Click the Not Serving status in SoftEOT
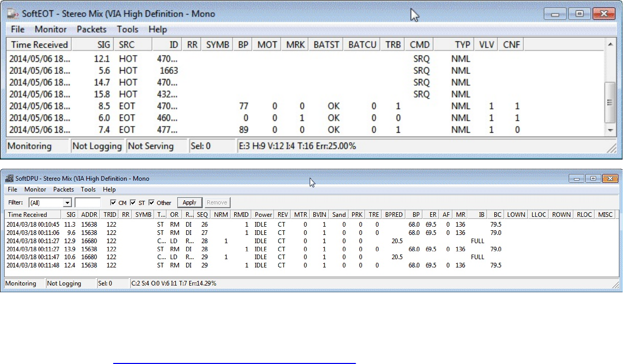623x364 pixels. [x=157, y=146]
